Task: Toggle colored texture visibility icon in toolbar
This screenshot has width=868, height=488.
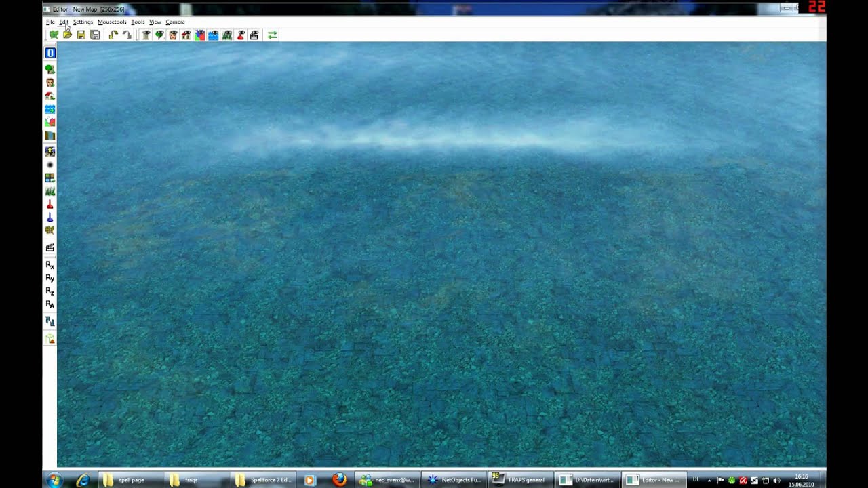Action: (200, 35)
